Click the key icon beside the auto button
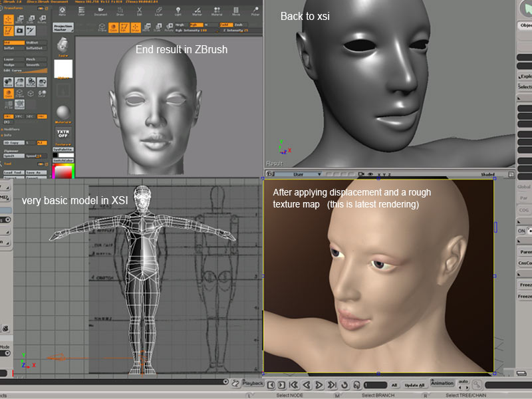 [x=477, y=385]
